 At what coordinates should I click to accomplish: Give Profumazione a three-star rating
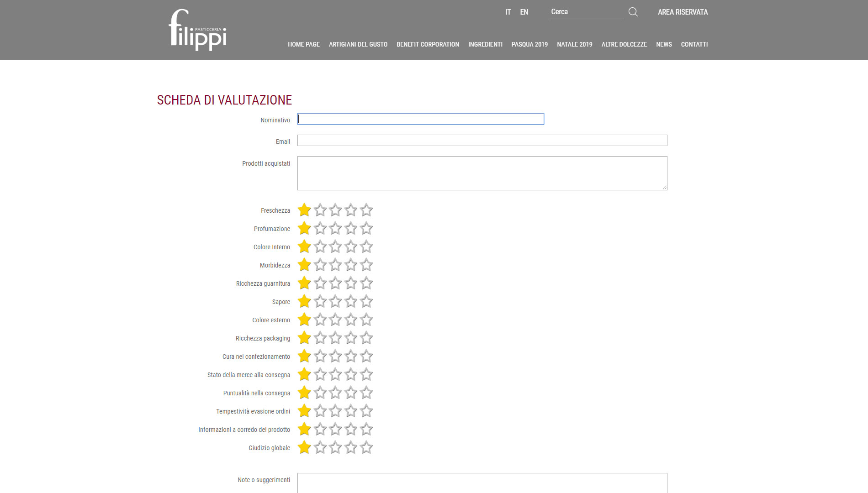[x=335, y=228]
